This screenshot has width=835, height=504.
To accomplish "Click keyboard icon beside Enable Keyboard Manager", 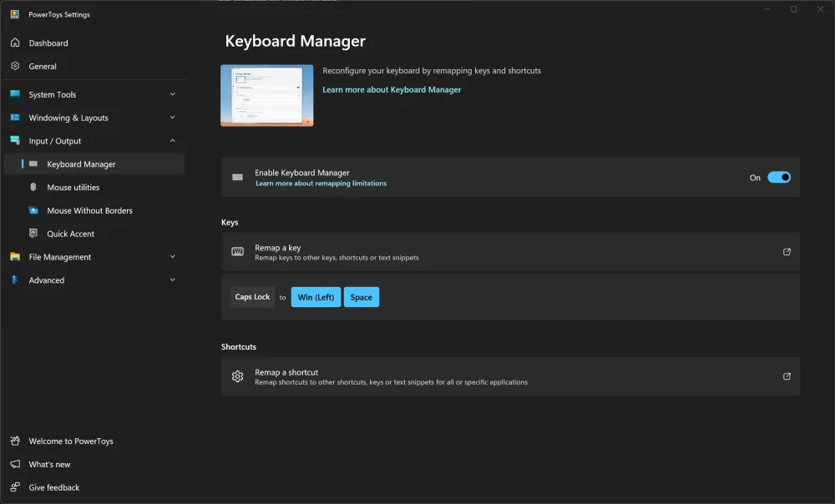I will click(237, 177).
